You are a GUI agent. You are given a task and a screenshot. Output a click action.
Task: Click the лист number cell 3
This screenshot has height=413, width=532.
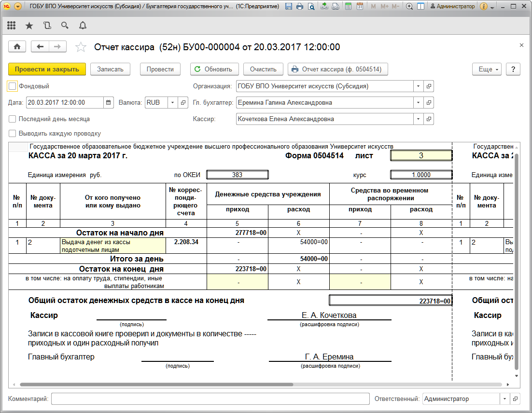(x=421, y=155)
